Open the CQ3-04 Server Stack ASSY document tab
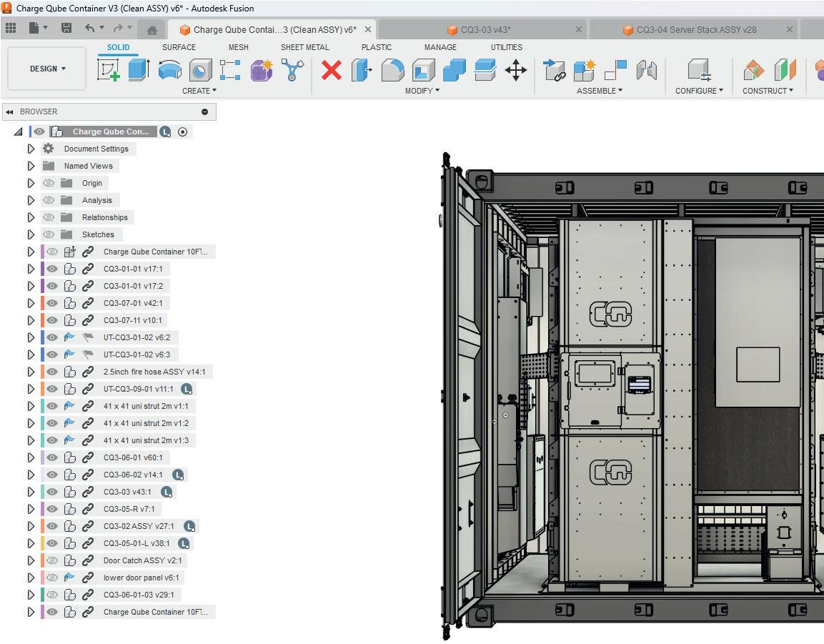Viewport: 824px width, 644px height. [x=695, y=29]
